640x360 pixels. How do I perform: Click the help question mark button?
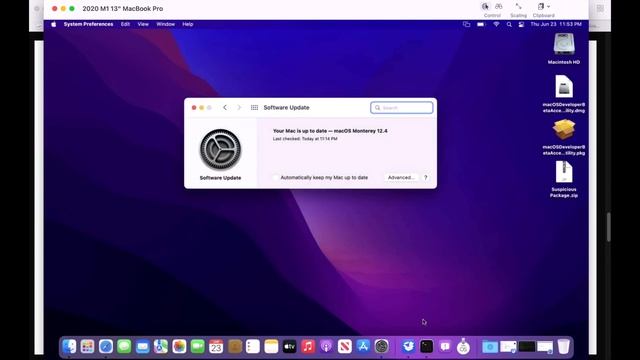click(x=425, y=178)
